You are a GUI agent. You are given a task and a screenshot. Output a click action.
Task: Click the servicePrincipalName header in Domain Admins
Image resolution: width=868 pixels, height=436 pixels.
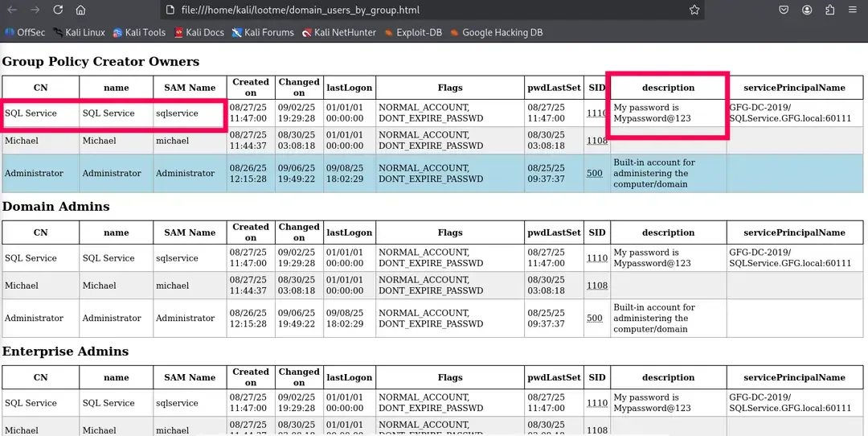click(794, 232)
